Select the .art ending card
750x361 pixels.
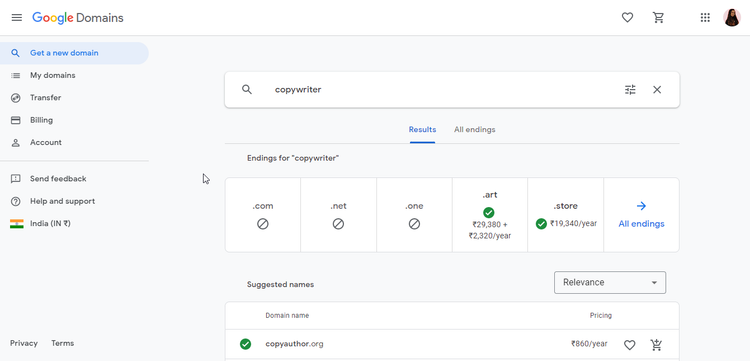click(x=490, y=215)
